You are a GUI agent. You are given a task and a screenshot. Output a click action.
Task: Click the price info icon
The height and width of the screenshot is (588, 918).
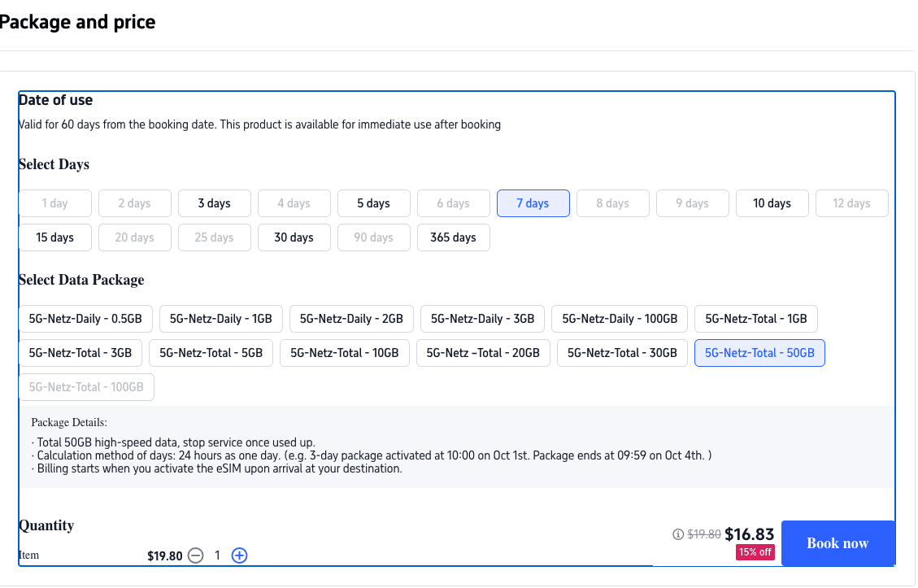678,534
